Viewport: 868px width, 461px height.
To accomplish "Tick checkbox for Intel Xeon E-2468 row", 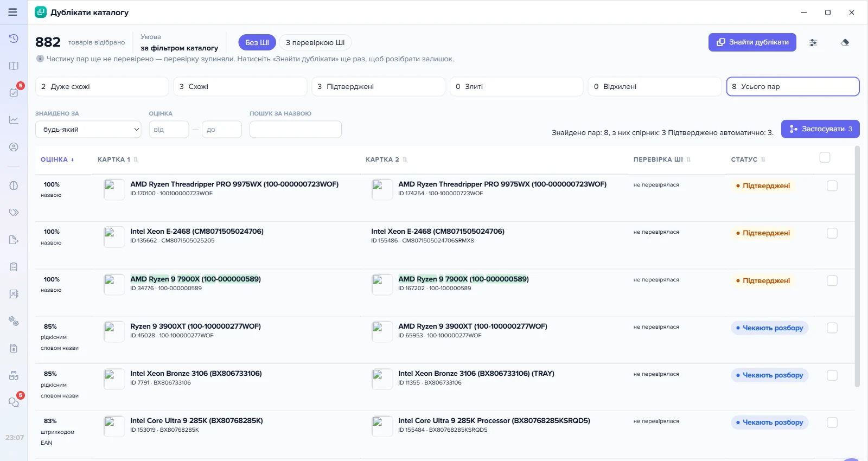I will pyautogui.click(x=832, y=233).
